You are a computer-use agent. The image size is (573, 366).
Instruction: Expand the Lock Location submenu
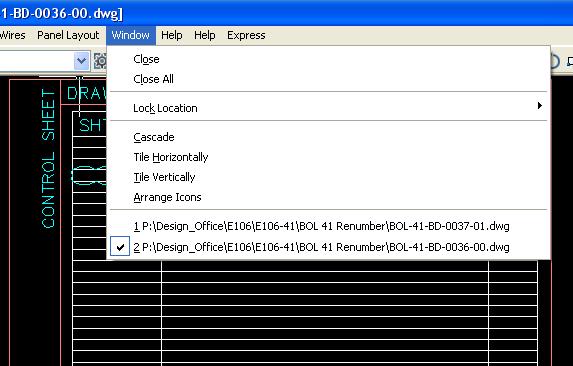(x=329, y=108)
